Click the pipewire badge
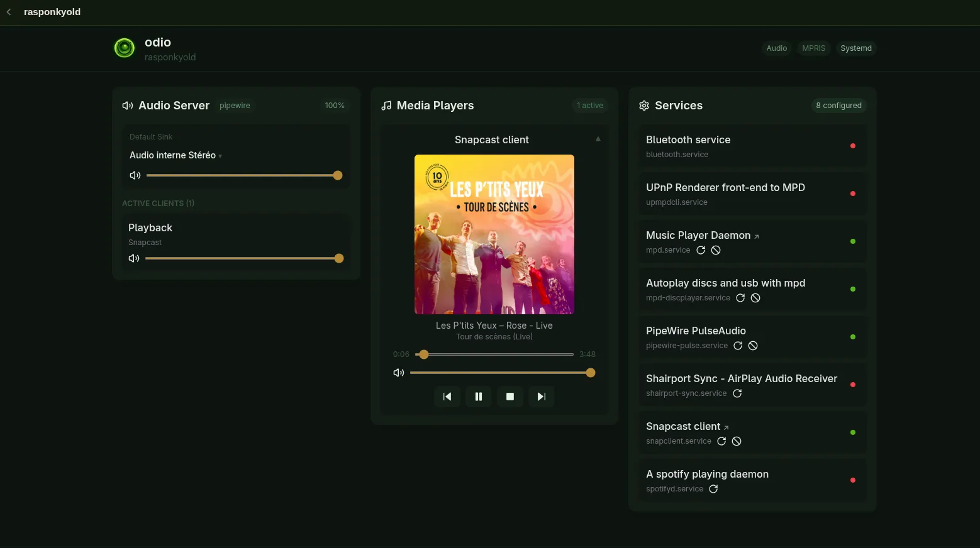980x548 pixels. pyautogui.click(x=235, y=106)
